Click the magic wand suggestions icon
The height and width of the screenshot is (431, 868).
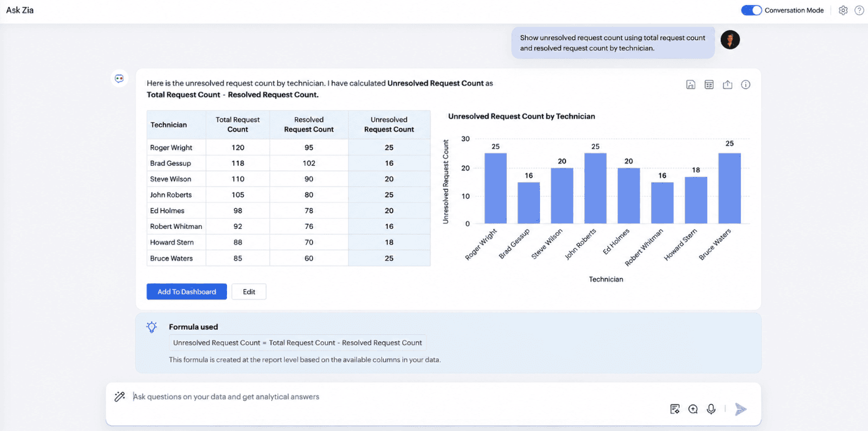pyautogui.click(x=120, y=397)
